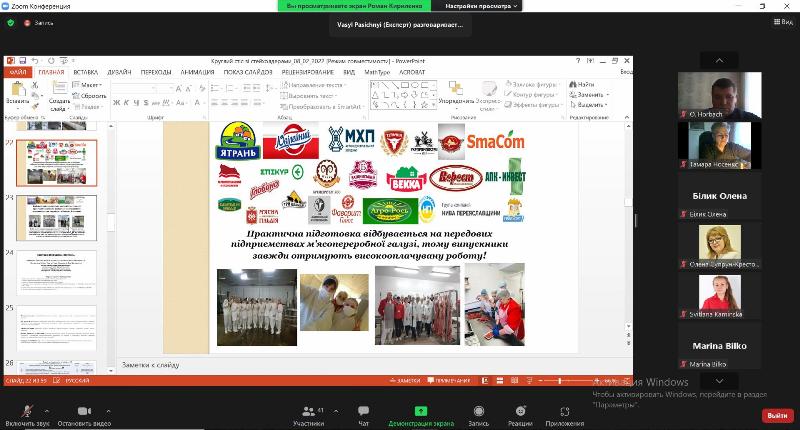Viewport: 800px width, 430px height.
Task: Click the green encryption shield icon
Action: [11, 23]
